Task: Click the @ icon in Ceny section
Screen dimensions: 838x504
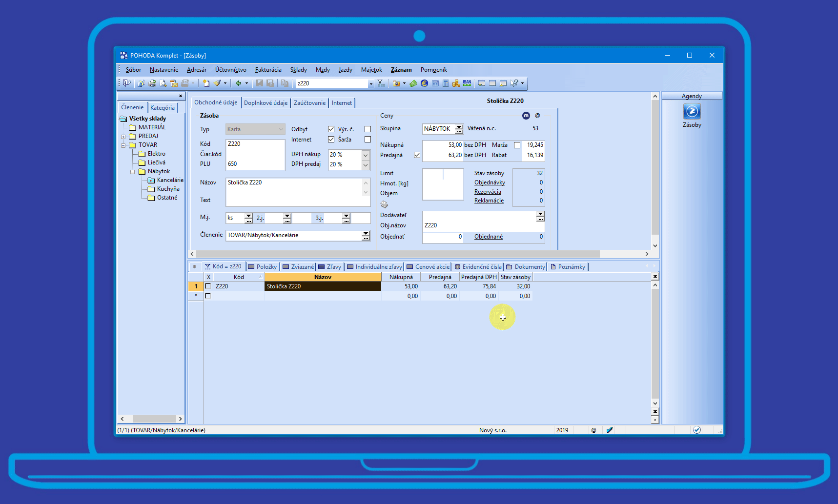Action: click(x=537, y=116)
